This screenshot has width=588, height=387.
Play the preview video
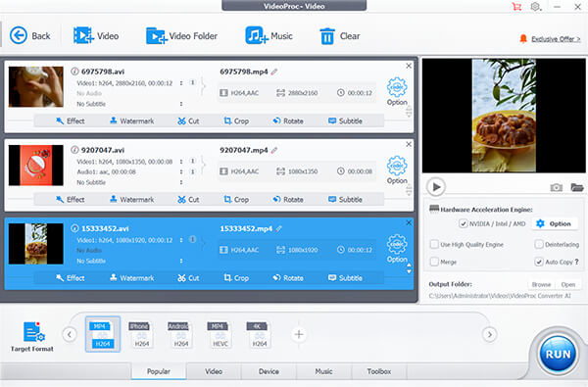point(436,187)
